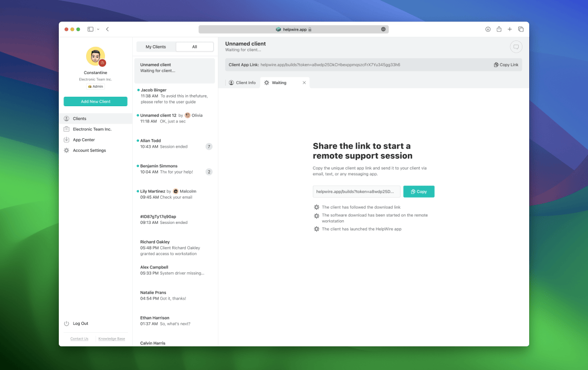Click the Safari share icon

coord(499,29)
